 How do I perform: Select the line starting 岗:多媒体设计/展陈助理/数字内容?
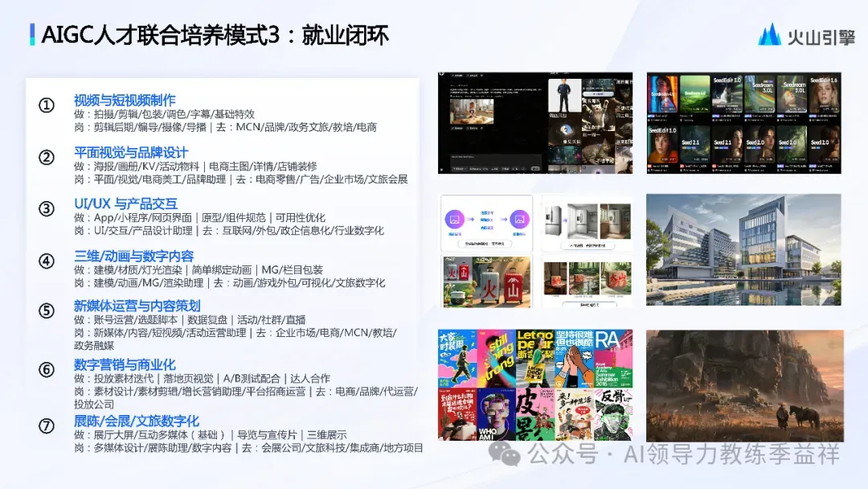tap(248, 447)
